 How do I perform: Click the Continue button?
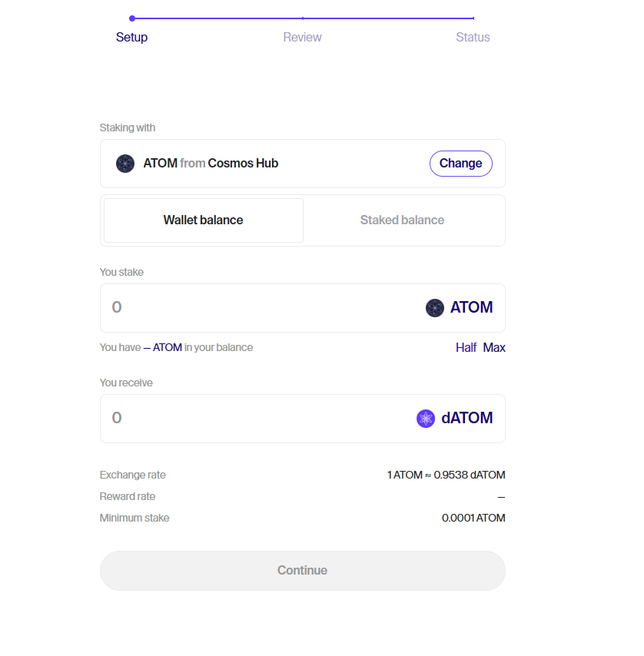(303, 571)
